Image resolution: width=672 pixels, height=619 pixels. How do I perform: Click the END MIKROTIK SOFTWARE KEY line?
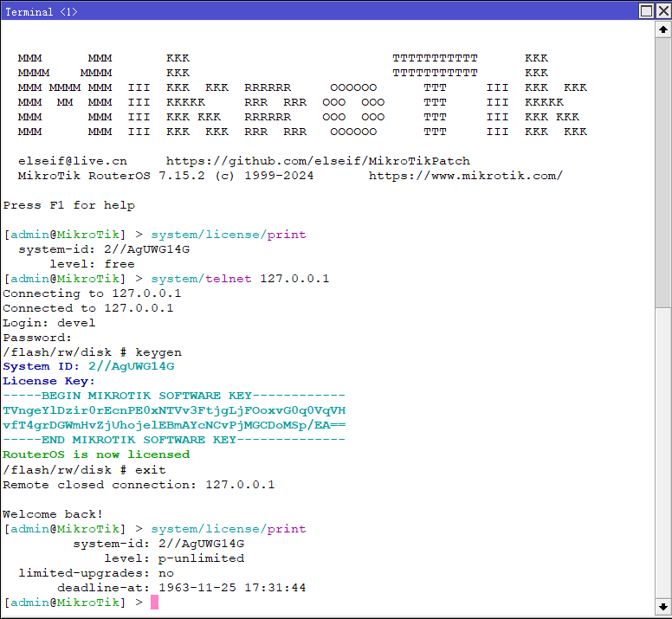coord(174,440)
